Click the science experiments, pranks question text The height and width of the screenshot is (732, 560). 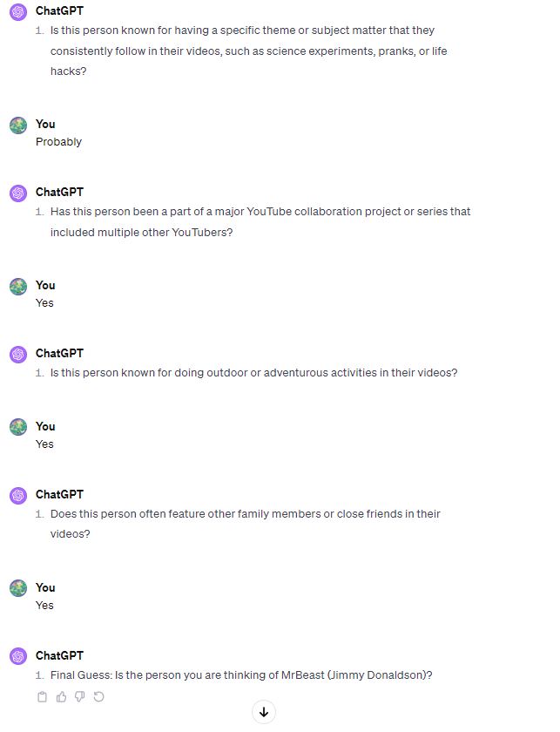pos(249,51)
